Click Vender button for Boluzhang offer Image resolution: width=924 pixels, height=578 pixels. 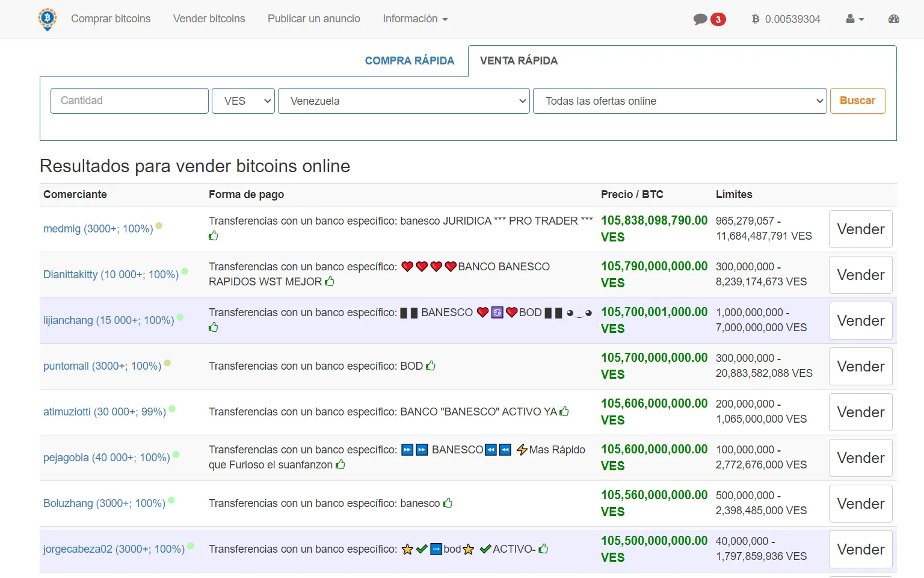[861, 503]
